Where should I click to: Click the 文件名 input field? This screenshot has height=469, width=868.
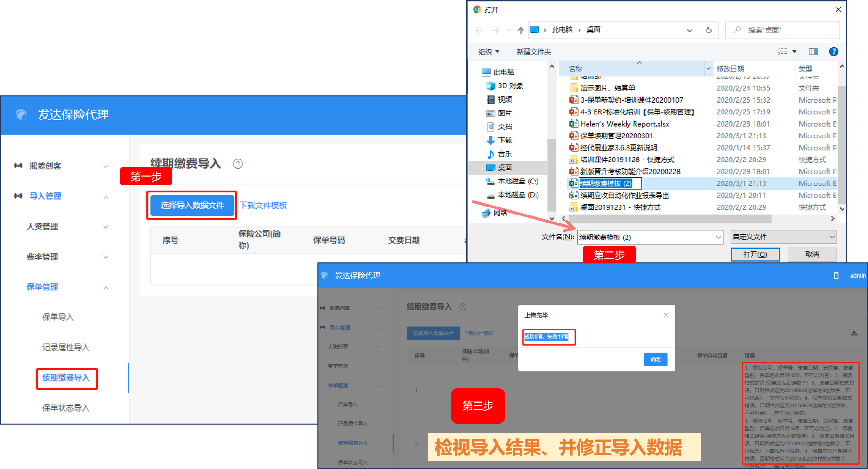[x=645, y=237]
